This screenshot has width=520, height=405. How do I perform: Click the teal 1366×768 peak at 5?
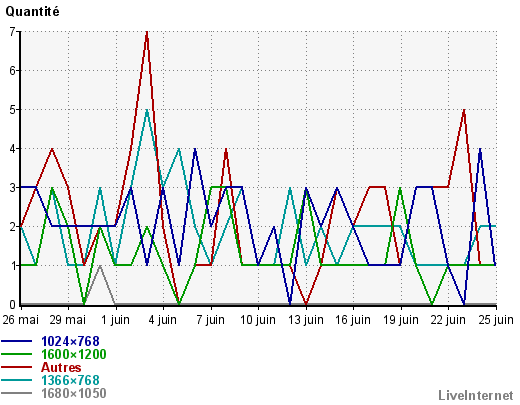point(147,110)
